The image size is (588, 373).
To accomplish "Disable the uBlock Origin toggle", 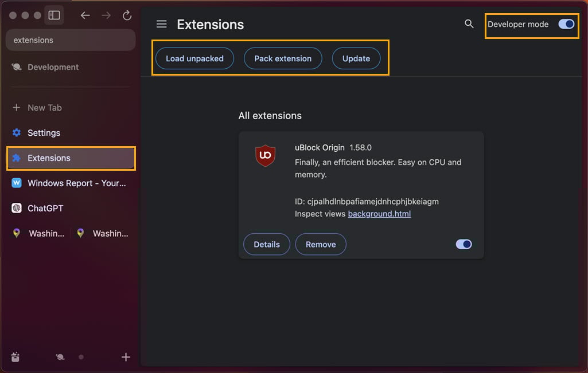I will tap(464, 244).
